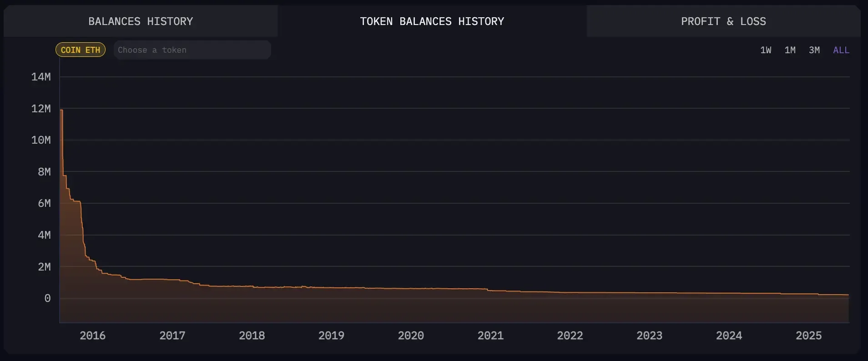Select the 2023 timeline label
This screenshot has width=868, height=361.
tap(649, 336)
